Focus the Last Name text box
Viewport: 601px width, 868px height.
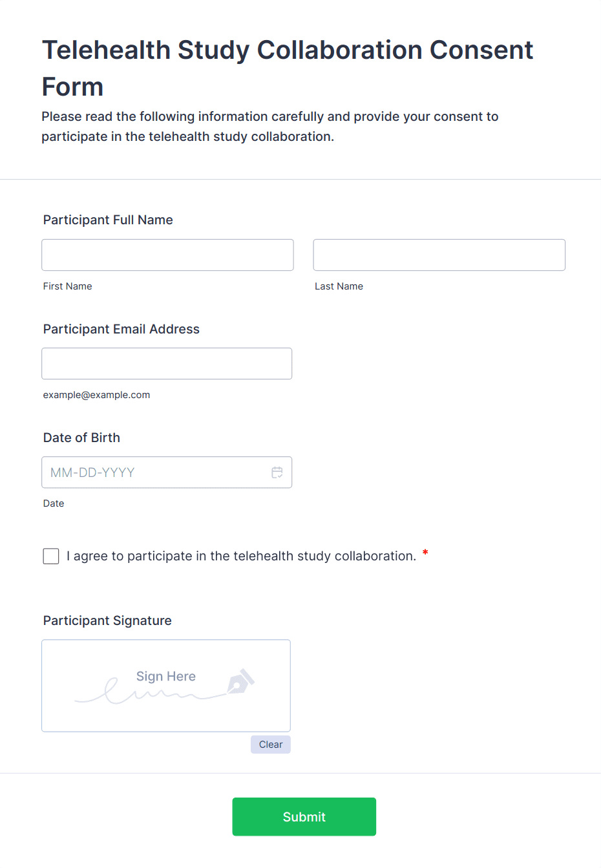click(x=439, y=255)
